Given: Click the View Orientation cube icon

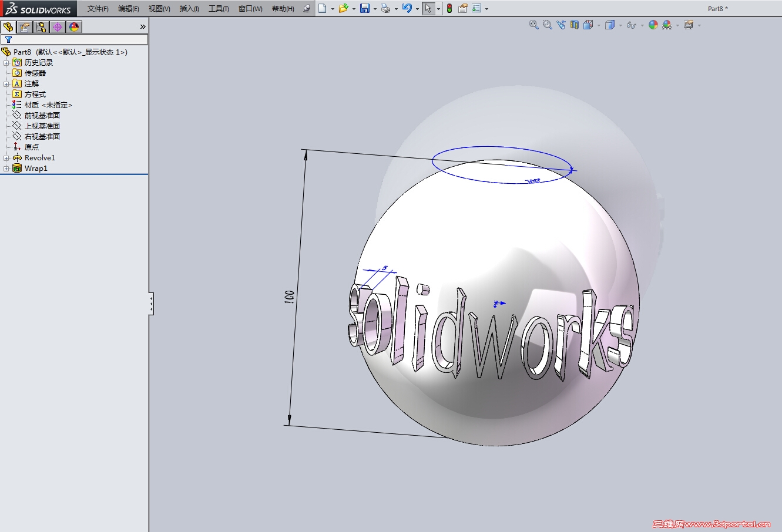Looking at the screenshot, I should coord(588,25).
